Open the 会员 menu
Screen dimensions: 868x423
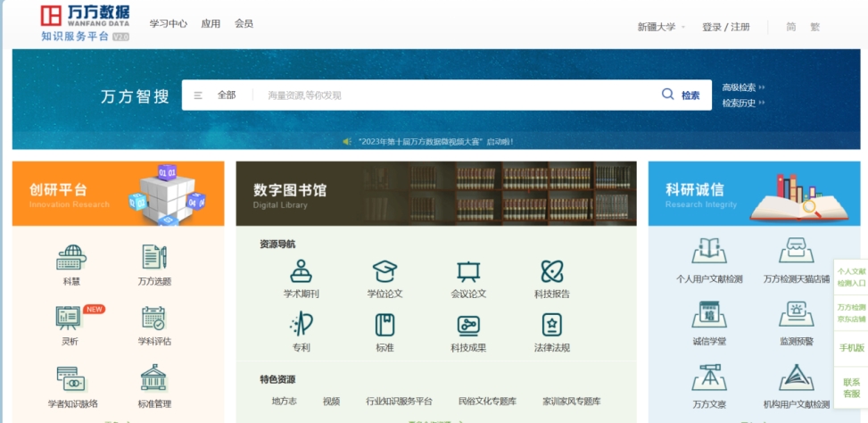click(x=244, y=24)
